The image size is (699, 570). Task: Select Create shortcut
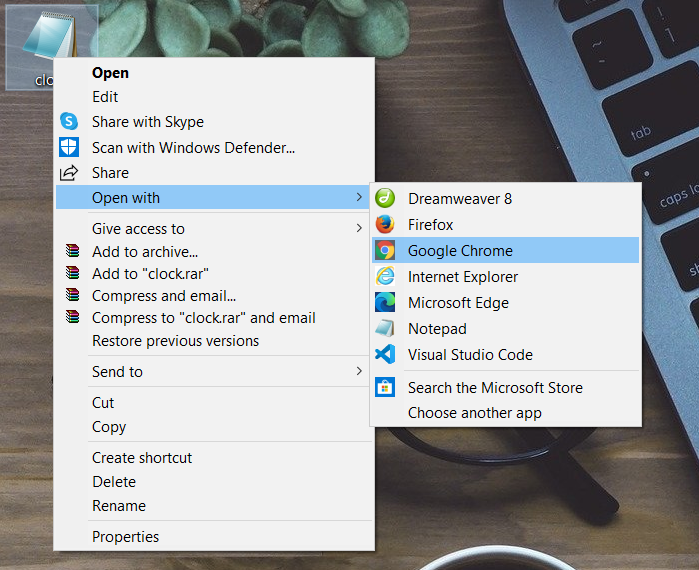[214, 458]
